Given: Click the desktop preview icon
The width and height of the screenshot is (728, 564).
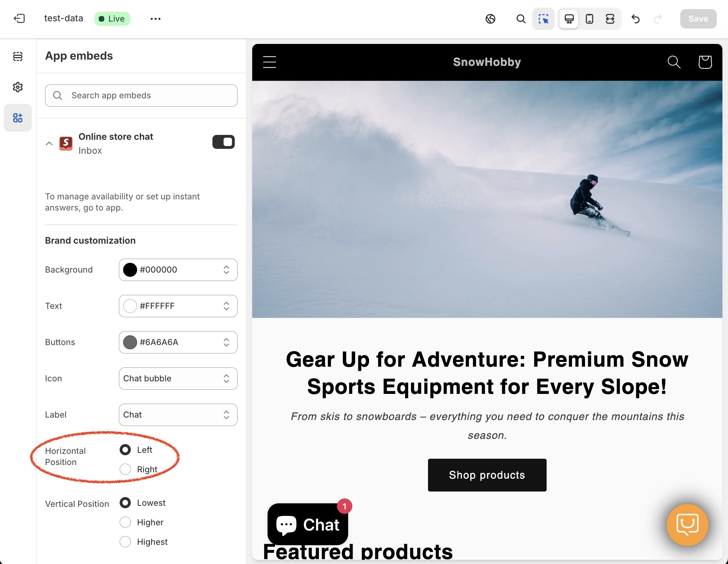Looking at the screenshot, I should pos(569,18).
